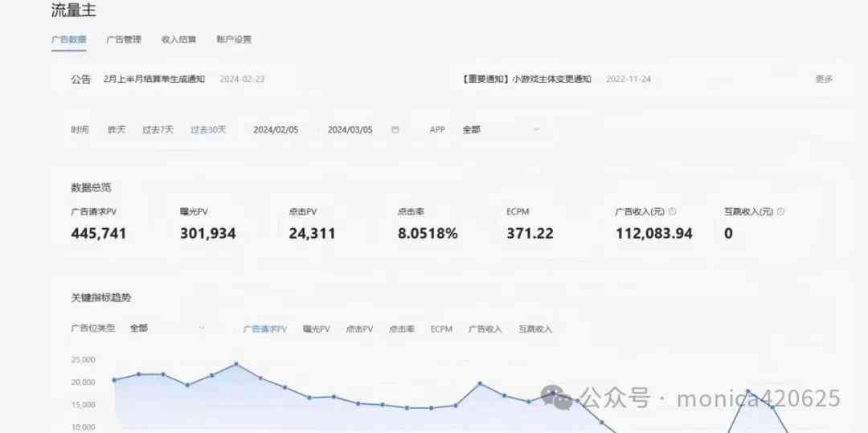Click the 数据总览 section heading
868x433 pixels.
tap(91, 187)
